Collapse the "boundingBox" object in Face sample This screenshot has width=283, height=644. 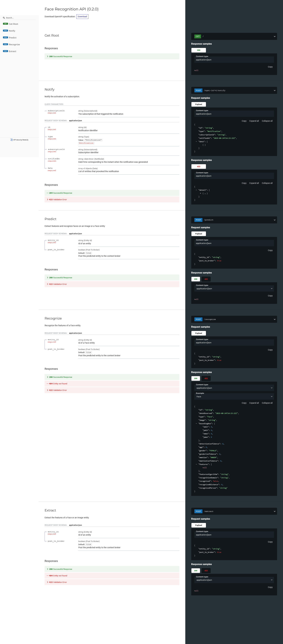[196, 423]
